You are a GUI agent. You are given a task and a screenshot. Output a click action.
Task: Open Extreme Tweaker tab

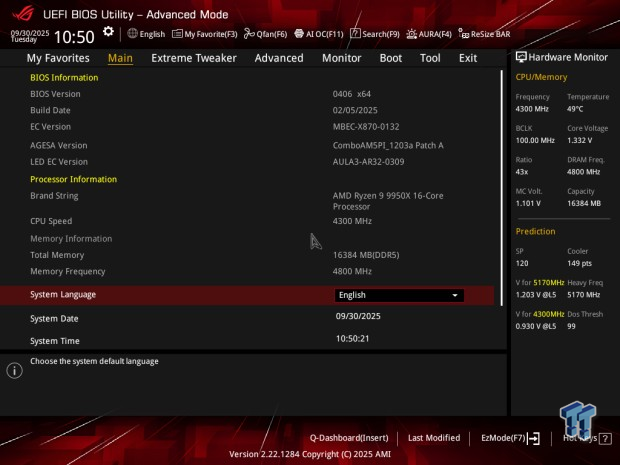click(194, 58)
